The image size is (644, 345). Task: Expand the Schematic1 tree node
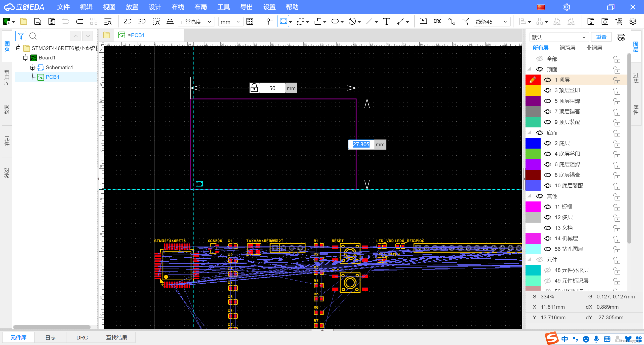[32, 67]
